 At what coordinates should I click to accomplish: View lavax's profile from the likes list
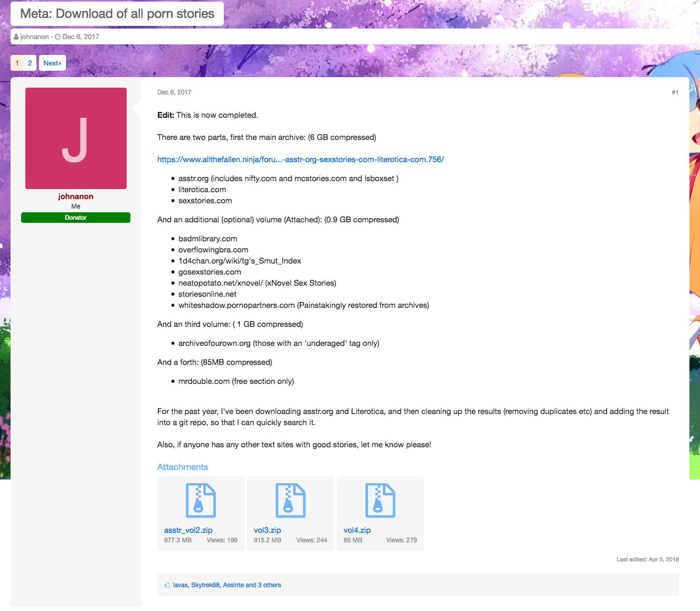[180, 585]
